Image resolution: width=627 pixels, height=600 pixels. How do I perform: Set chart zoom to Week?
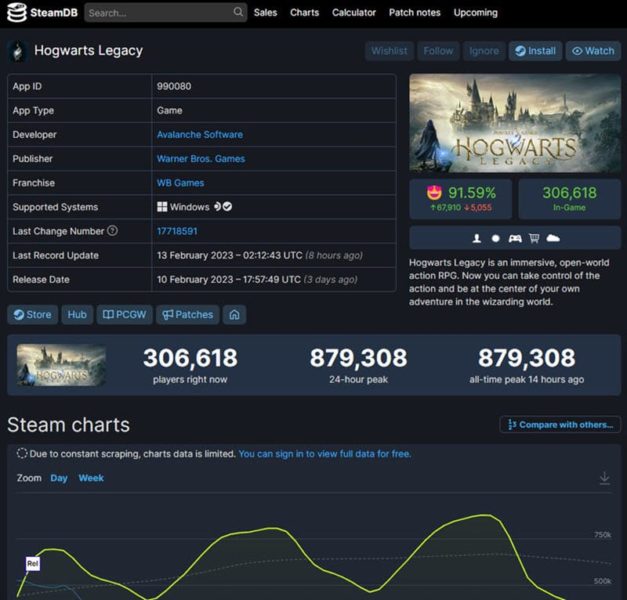click(x=91, y=478)
